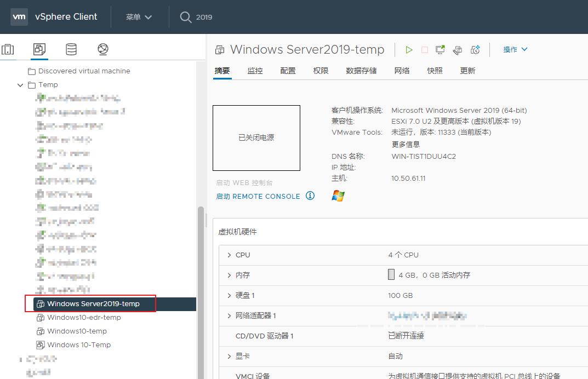Viewport: 588px width, 379px height.
Task: Open the Storage inventory view icon
Action: 71,50
